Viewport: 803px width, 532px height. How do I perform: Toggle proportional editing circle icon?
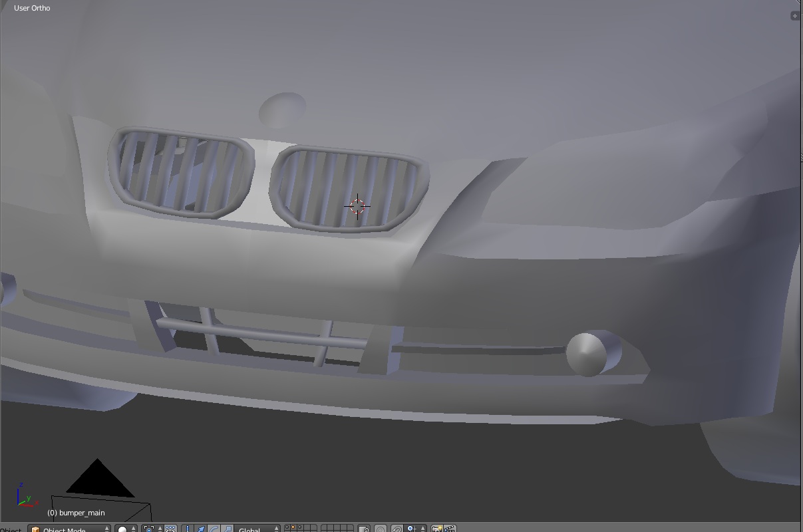pyautogui.click(x=381, y=529)
